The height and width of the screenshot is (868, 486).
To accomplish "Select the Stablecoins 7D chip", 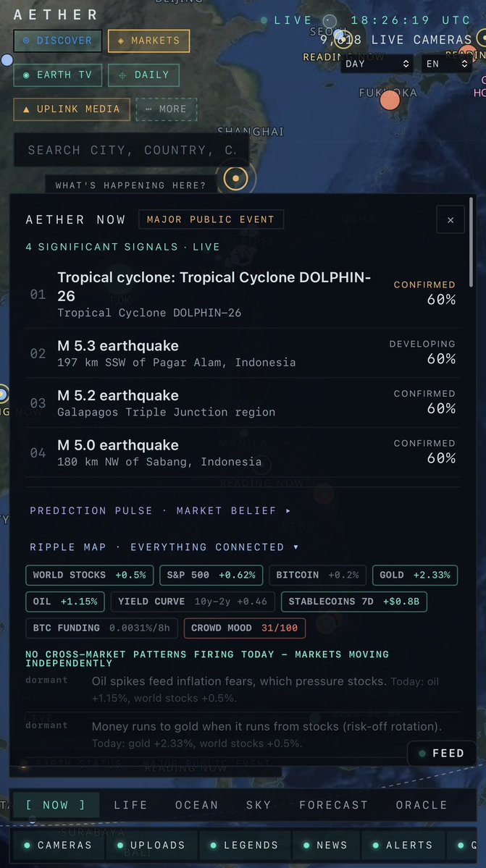I will coord(354,601).
